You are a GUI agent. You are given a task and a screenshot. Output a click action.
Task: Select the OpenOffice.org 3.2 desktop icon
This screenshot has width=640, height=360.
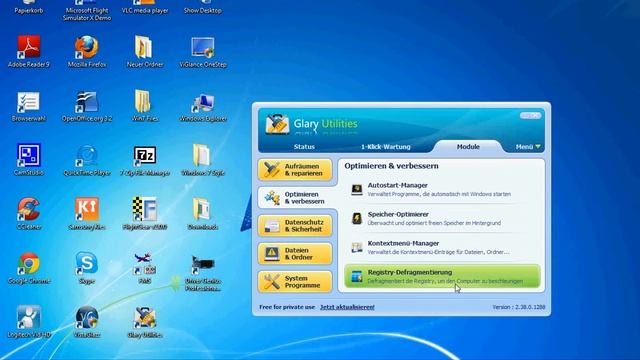coord(87,102)
